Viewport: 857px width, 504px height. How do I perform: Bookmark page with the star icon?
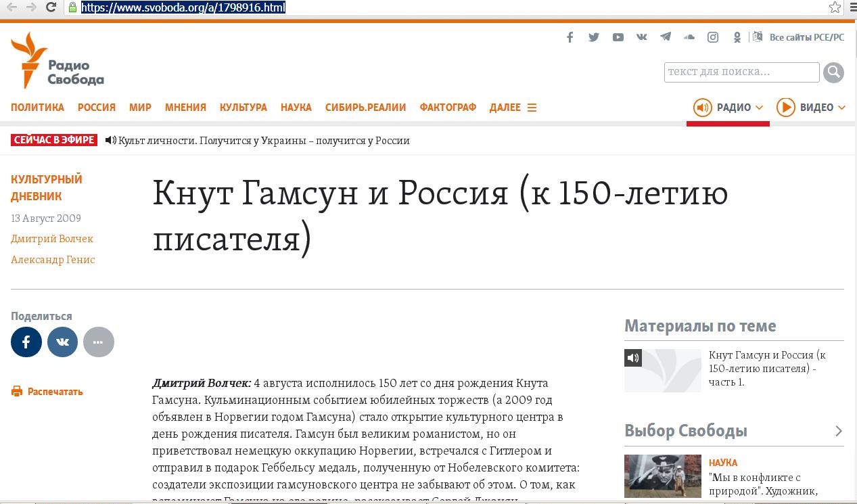click(x=835, y=7)
